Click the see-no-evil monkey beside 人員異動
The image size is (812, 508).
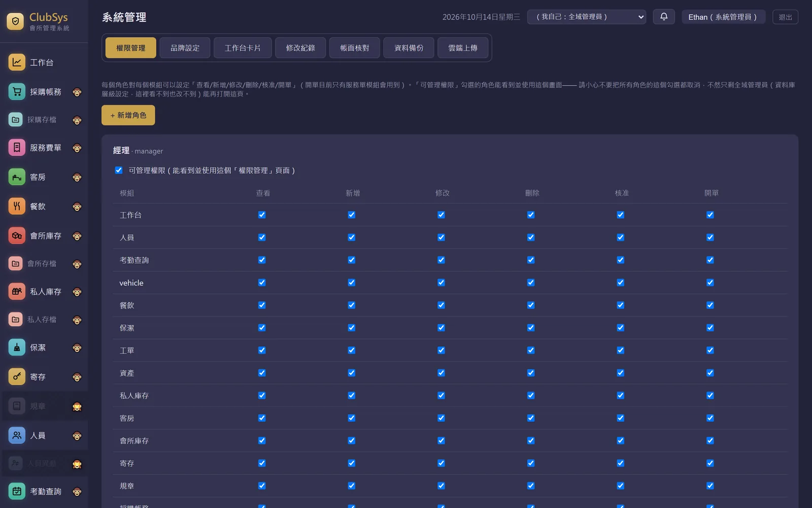pos(77,464)
